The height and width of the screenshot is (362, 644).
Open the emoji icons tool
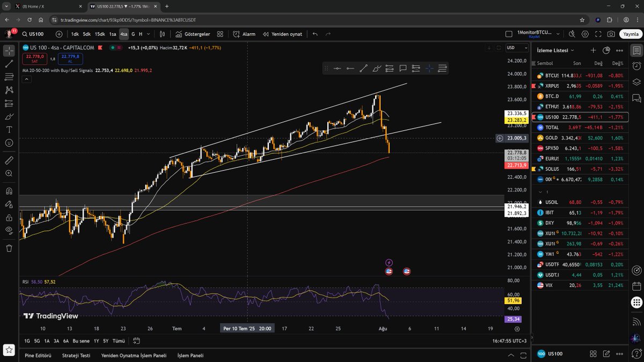tap(9, 143)
